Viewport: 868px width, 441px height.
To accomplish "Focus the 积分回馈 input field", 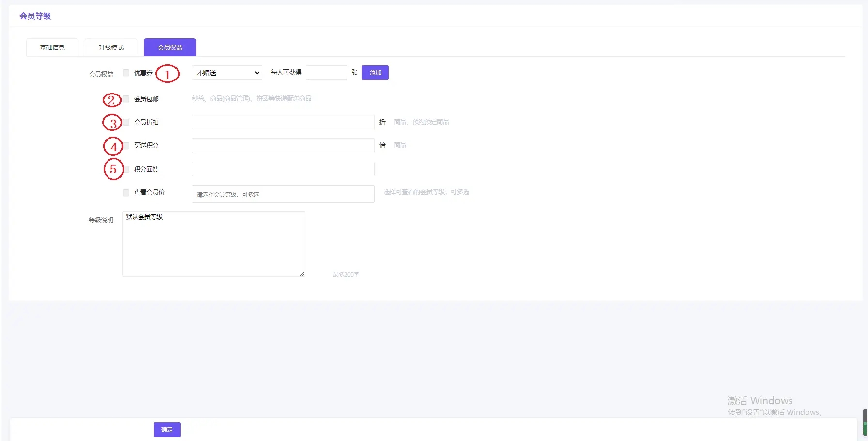I will [x=283, y=169].
